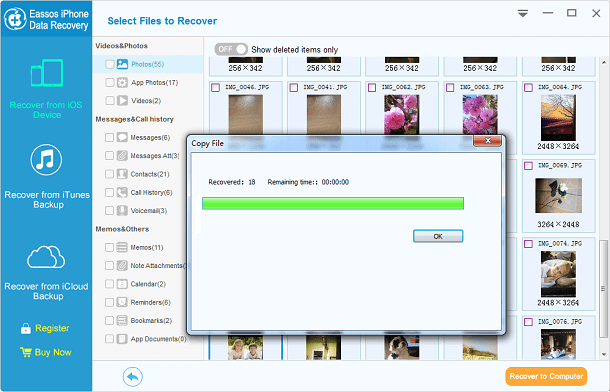Screen dimensions: 610x392
Task: Click the Bookmarks(2) icon
Action: coord(122,320)
